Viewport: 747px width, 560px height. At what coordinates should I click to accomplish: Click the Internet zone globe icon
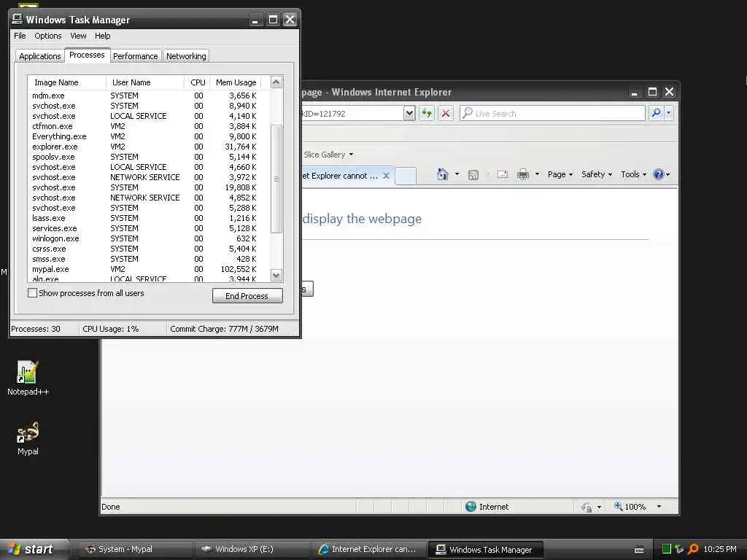pos(471,507)
